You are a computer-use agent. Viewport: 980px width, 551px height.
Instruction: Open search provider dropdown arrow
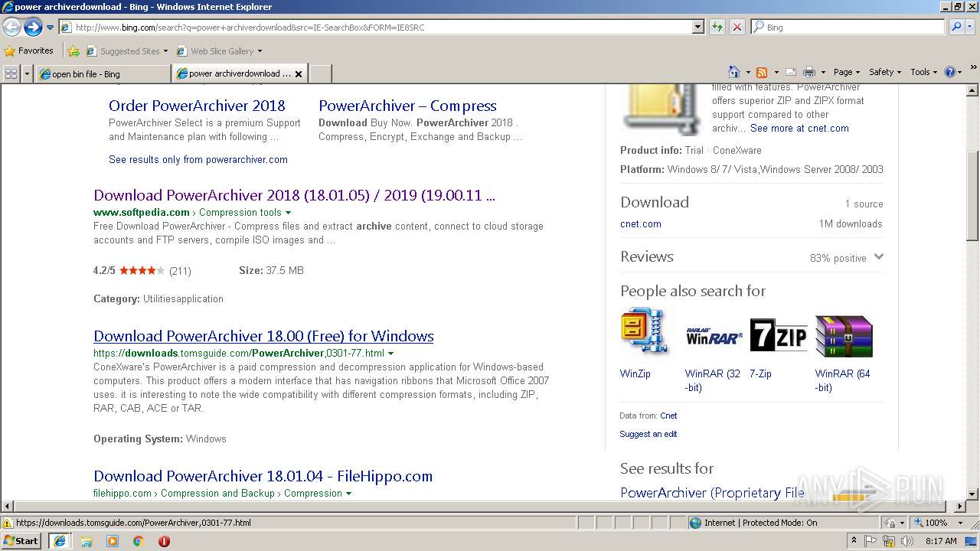[972, 27]
